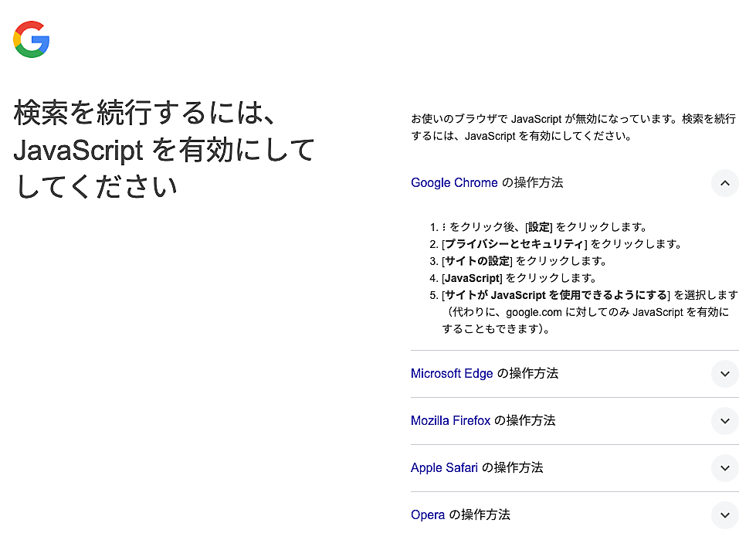The height and width of the screenshot is (550, 756).
Task: Collapse the Google Chrome instructions chevron
Action: pos(724,183)
